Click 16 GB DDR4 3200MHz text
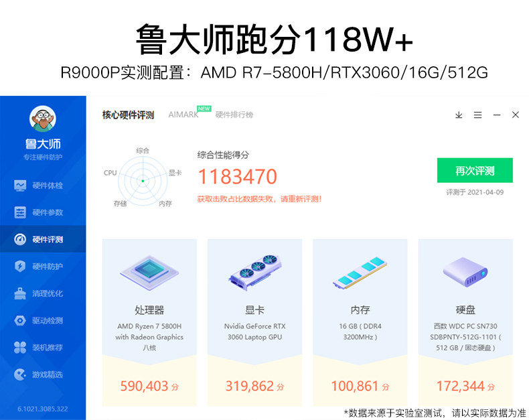Image resolution: width=529 pixels, height=420 pixels. tap(360, 332)
